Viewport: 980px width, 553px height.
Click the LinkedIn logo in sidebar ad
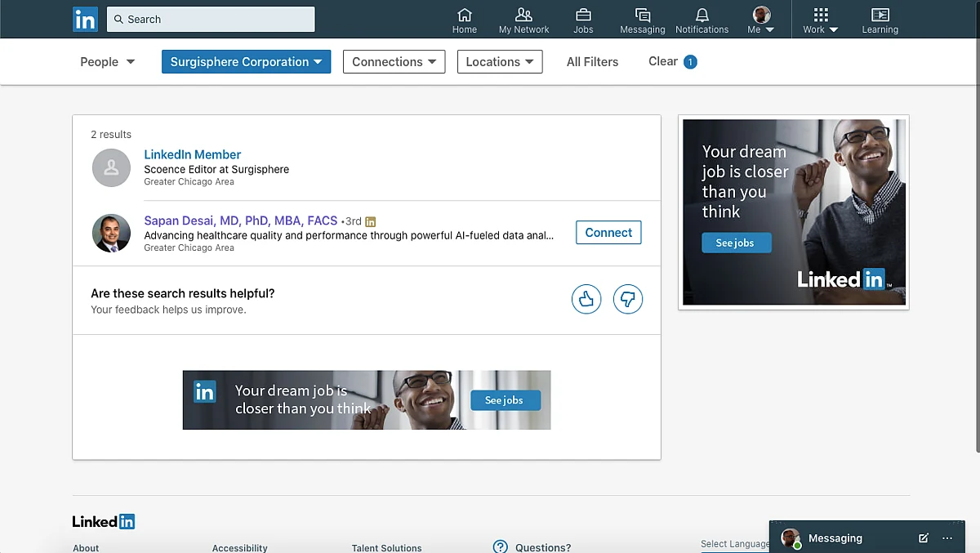(844, 280)
